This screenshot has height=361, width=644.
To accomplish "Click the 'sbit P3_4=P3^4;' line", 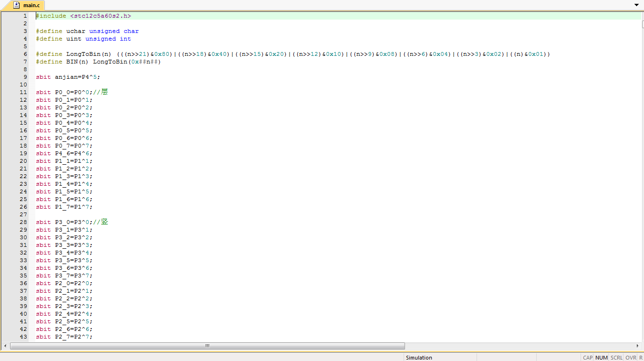I will (x=64, y=253).
